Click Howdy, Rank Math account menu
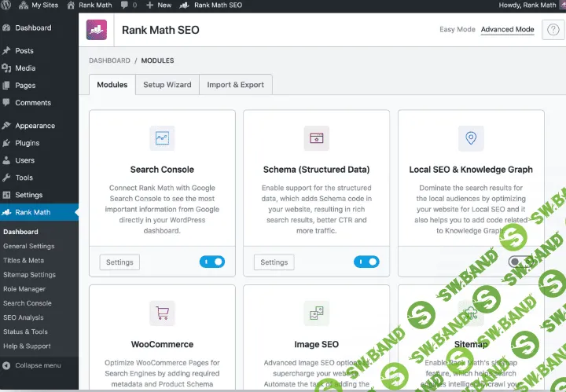Screen dimensions: 566x392 527,5
